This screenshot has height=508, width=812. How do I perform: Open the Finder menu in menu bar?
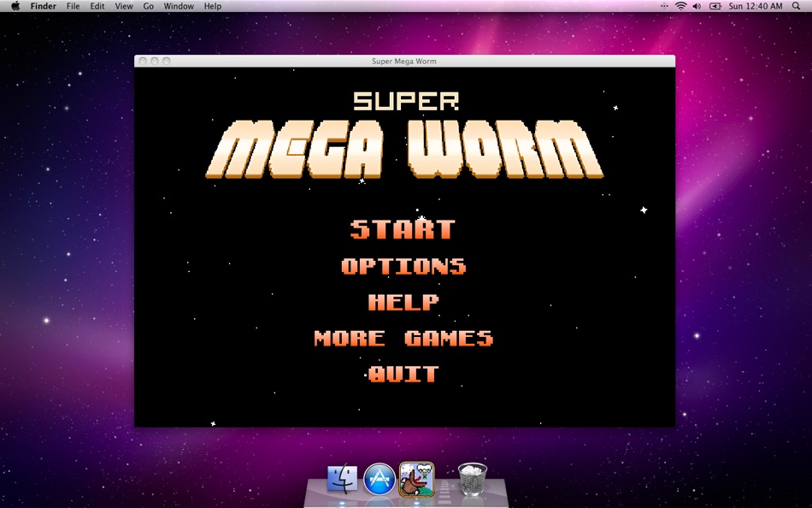tap(44, 6)
